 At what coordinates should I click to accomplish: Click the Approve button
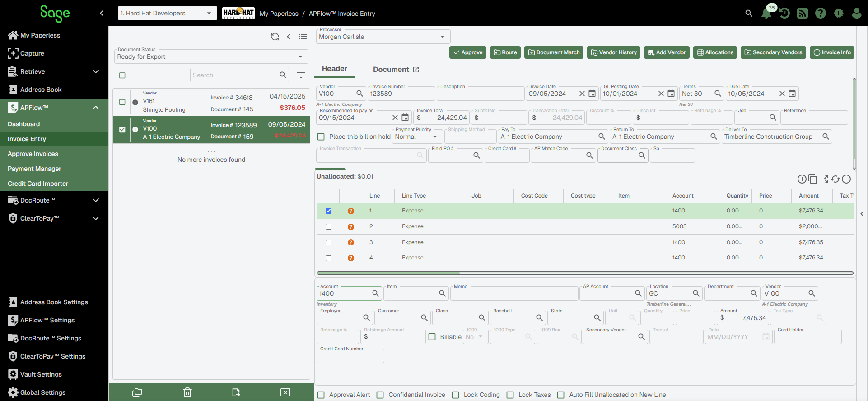click(x=468, y=52)
